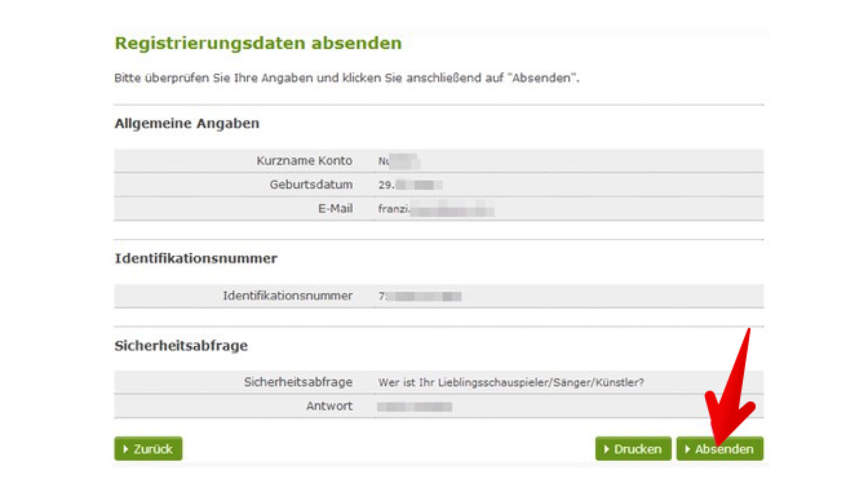Click the E-Mail label
The height and width of the screenshot is (488, 868).
(335, 208)
